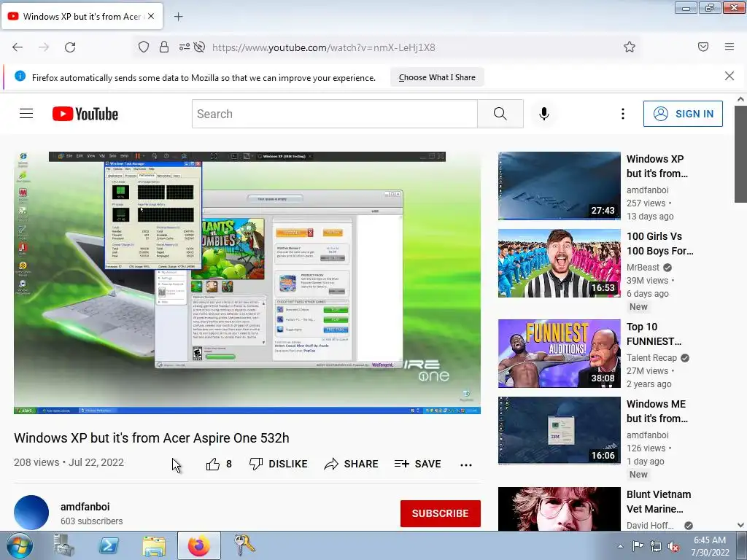Viewport: 747px width, 560px height.
Task: Open a new browser tab
Action: (178, 17)
